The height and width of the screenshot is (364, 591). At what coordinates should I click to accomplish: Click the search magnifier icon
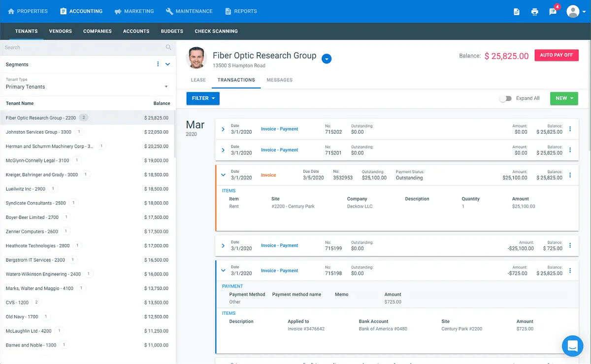tap(168, 48)
